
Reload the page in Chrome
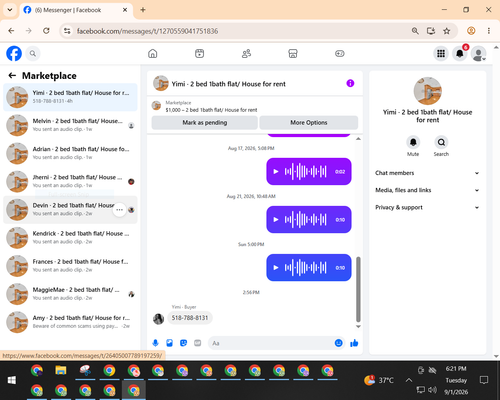[x=46, y=31]
